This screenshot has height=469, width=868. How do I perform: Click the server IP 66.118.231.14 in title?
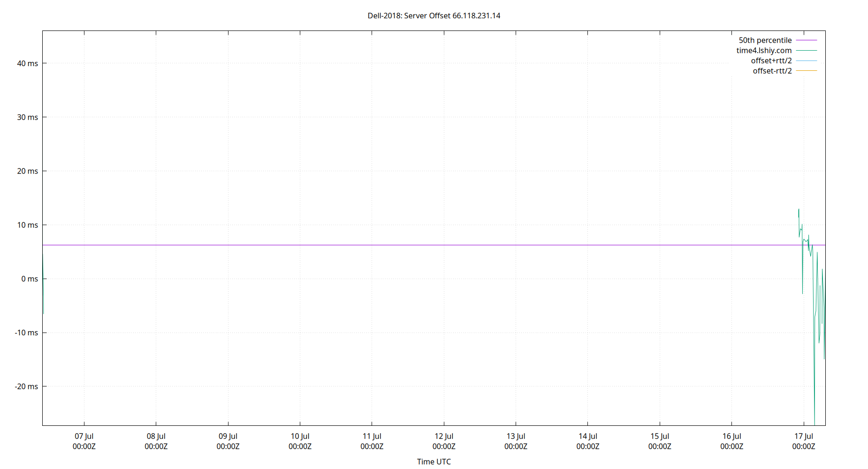click(476, 15)
